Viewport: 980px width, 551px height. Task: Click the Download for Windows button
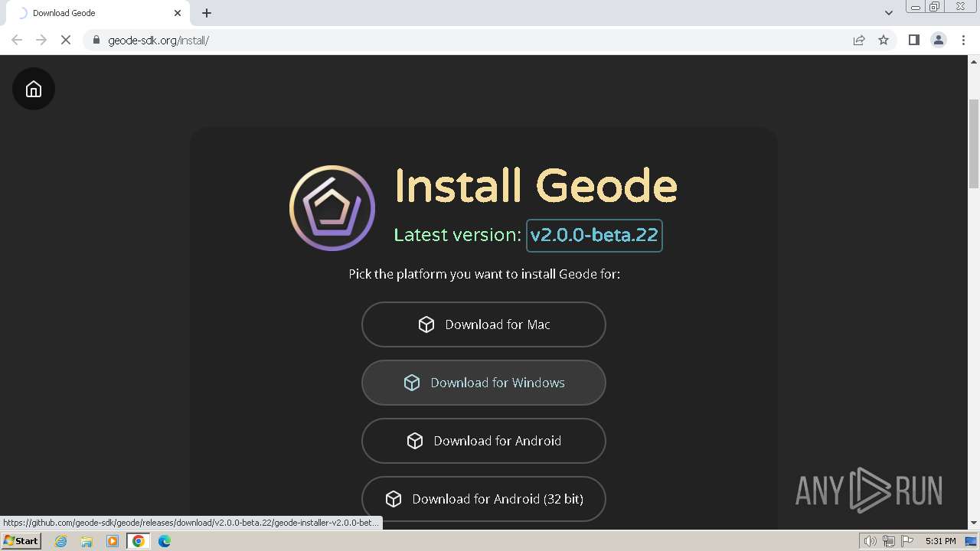coord(484,383)
